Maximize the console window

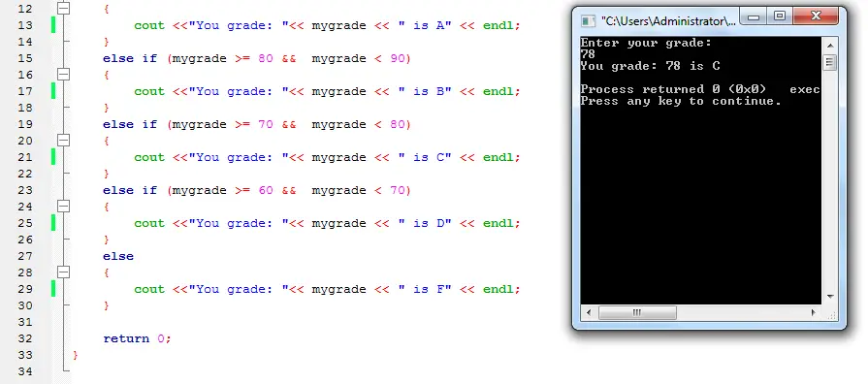(x=780, y=16)
